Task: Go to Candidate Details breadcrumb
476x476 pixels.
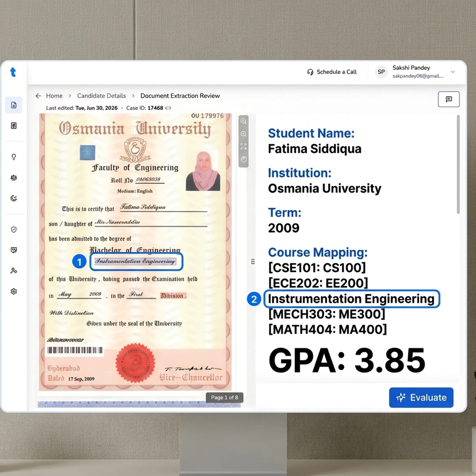Action: coord(102,96)
